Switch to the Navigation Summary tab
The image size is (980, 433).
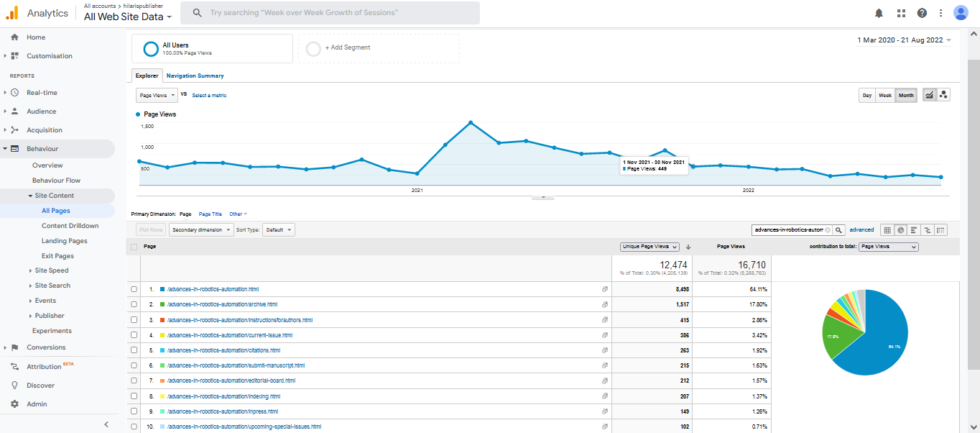(x=195, y=76)
